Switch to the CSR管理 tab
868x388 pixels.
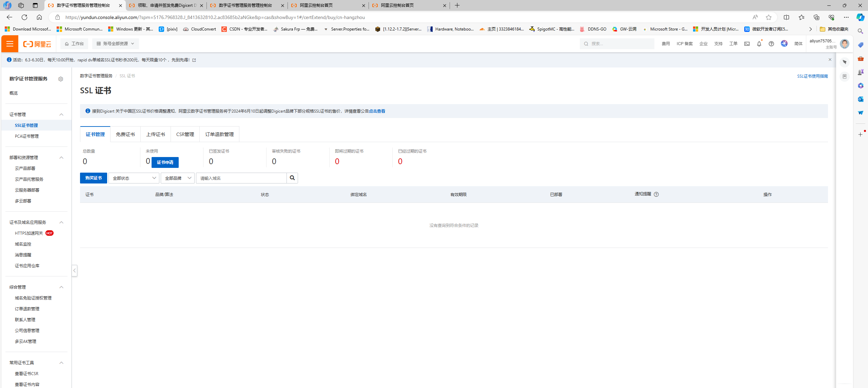(x=185, y=134)
